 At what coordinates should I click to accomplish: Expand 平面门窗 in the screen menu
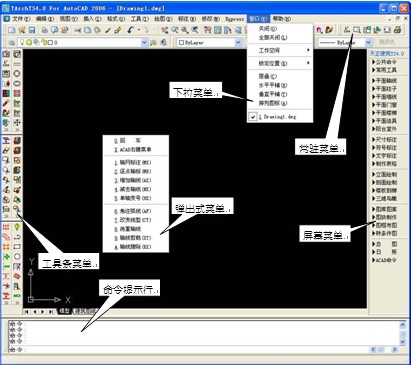pos(384,105)
